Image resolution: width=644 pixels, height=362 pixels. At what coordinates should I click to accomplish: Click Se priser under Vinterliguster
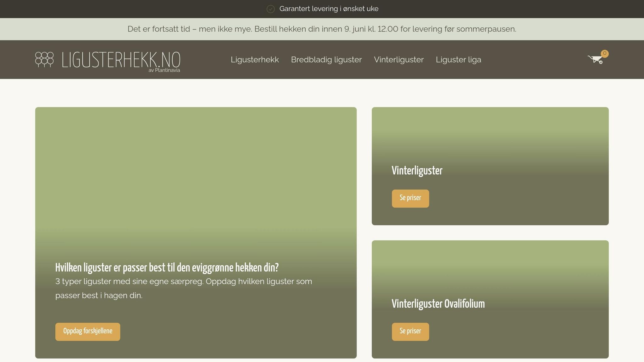[x=410, y=198]
